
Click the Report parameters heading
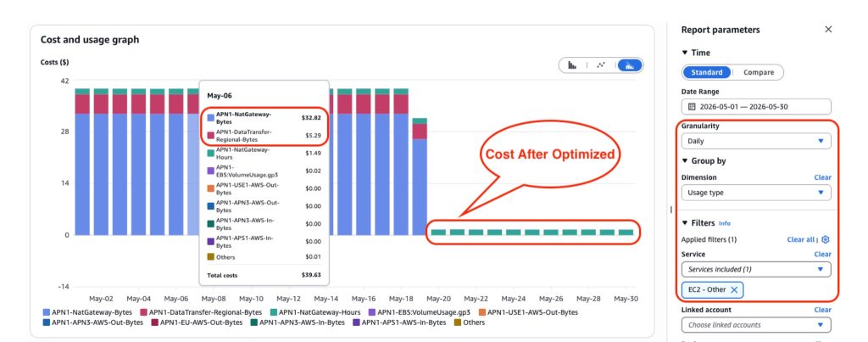coord(721,30)
